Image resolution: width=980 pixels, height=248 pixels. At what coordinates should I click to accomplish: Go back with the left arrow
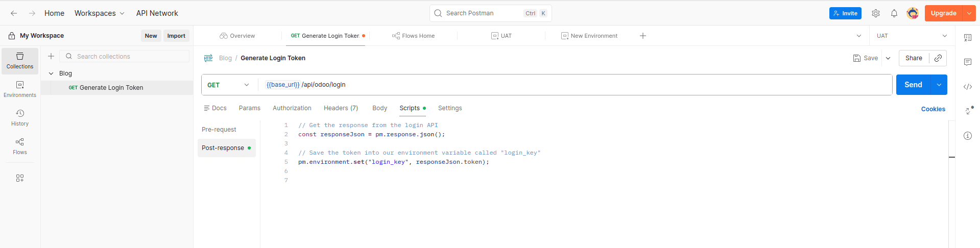pos(14,13)
